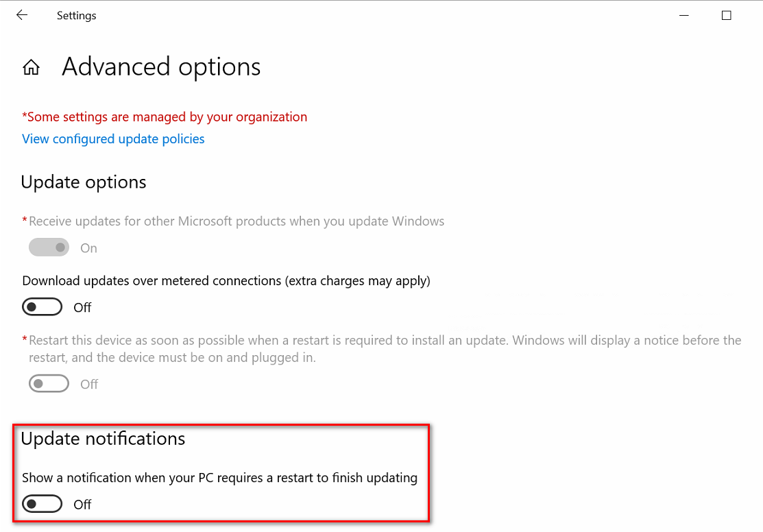Enable downloading updates over metered connections
Screen dimensions: 763x532
(43, 306)
